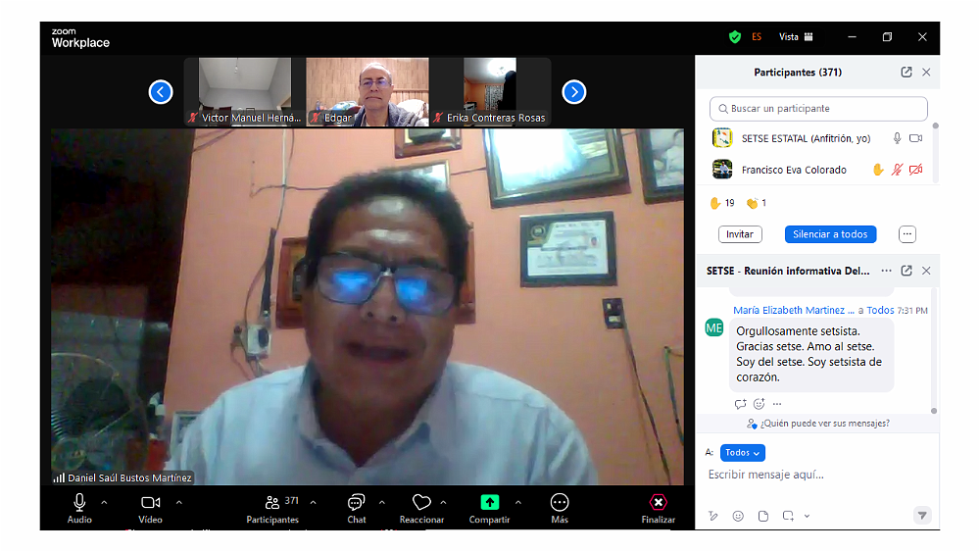Open the Reaccionar heart reactions icon
Image resolution: width=980 pixels, height=552 pixels.
[421, 502]
